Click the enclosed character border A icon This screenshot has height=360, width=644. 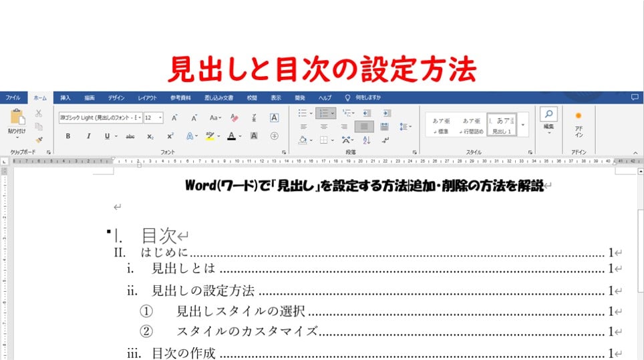click(275, 118)
